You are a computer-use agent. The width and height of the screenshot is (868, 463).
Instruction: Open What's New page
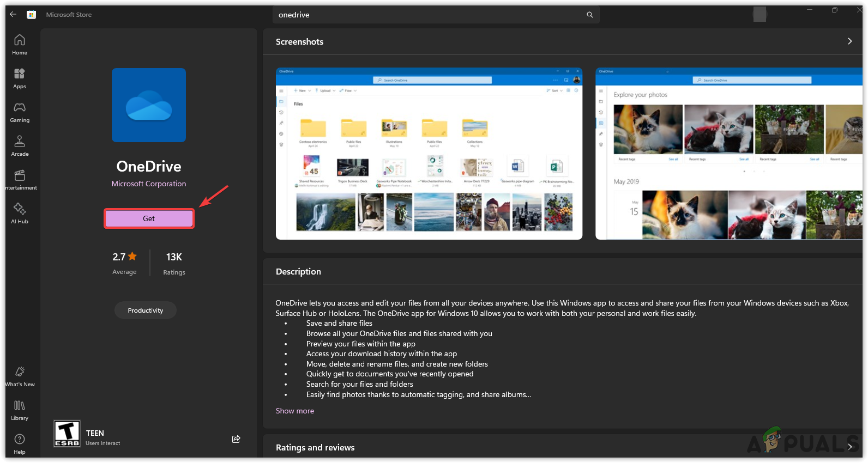point(20,376)
